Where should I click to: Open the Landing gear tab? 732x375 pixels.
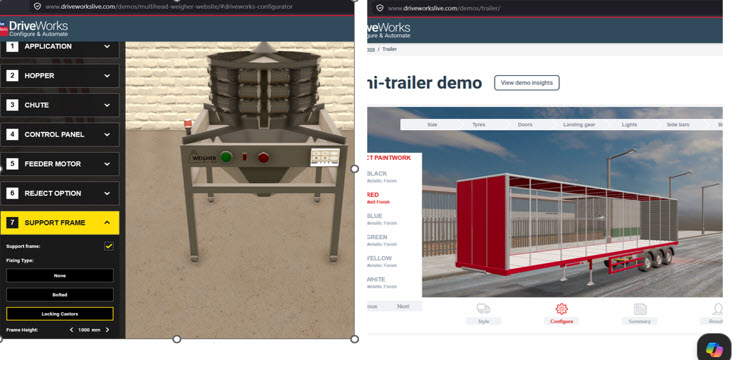pyautogui.click(x=579, y=125)
